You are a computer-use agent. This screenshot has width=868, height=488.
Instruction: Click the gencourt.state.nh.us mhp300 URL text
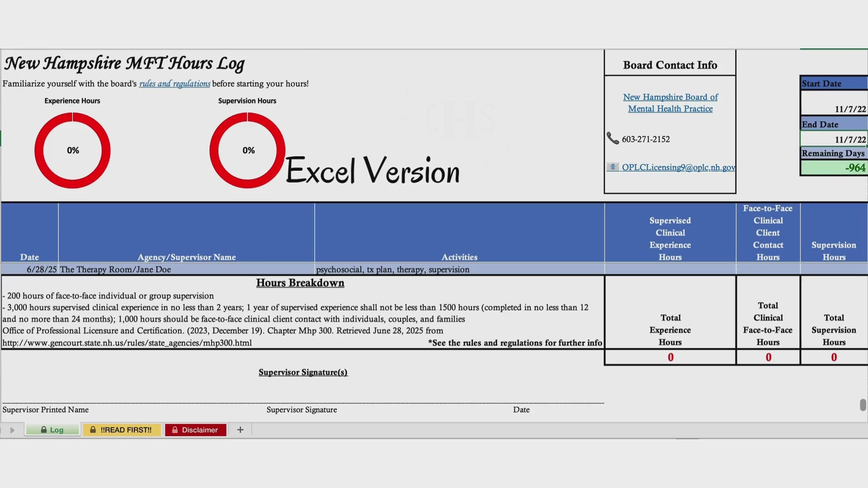pos(127,343)
